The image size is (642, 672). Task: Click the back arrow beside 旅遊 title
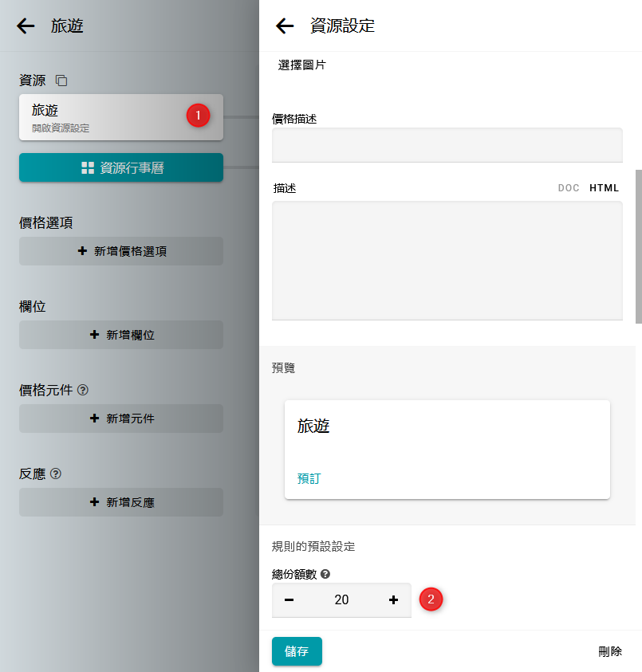coord(26,26)
